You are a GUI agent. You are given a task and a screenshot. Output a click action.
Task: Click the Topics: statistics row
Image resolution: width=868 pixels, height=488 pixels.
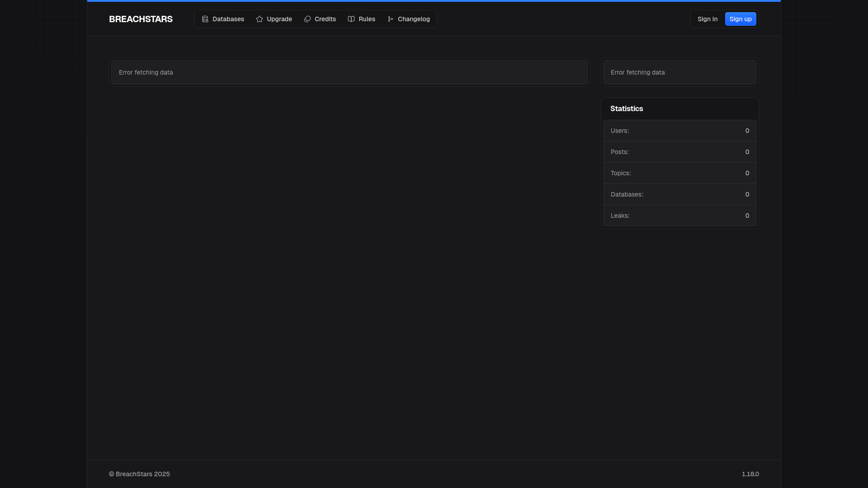click(680, 173)
